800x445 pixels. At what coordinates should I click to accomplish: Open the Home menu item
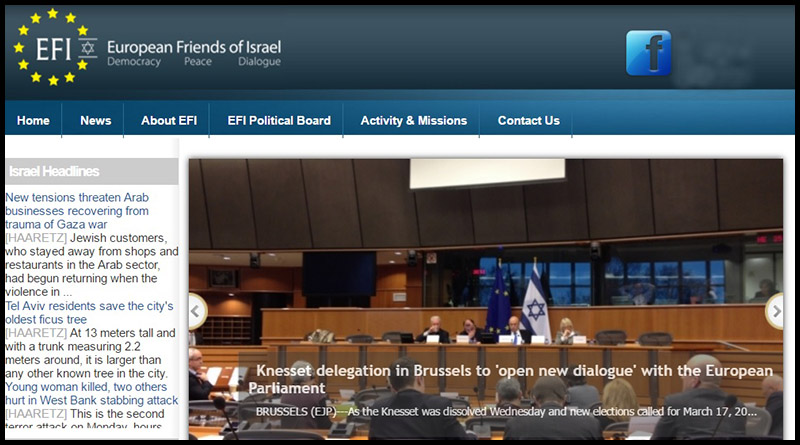pyautogui.click(x=33, y=121)
